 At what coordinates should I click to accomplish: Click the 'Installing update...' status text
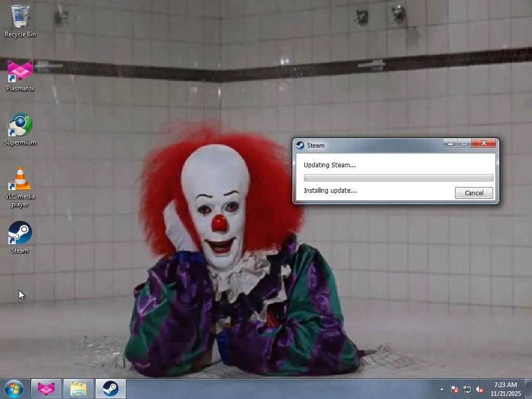[330, 190]
